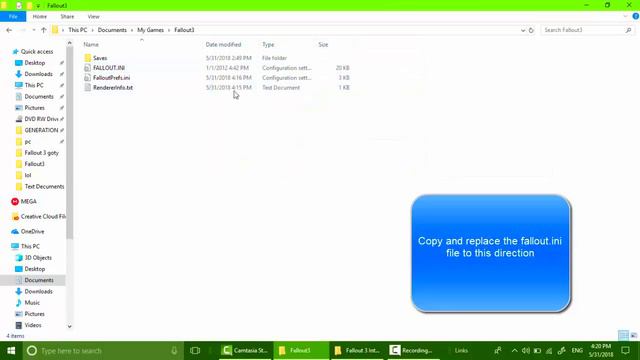The image size is (640, 360).
Task: Open pinned Downloads under Quick access
Action: click(38, 74)
